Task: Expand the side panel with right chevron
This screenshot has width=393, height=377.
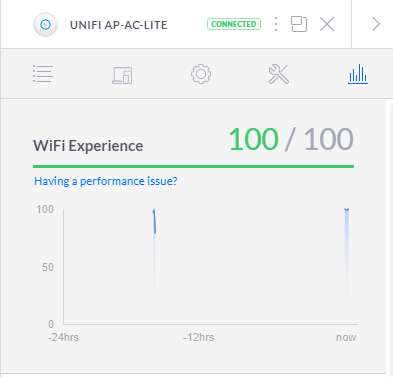Action: 376,24
